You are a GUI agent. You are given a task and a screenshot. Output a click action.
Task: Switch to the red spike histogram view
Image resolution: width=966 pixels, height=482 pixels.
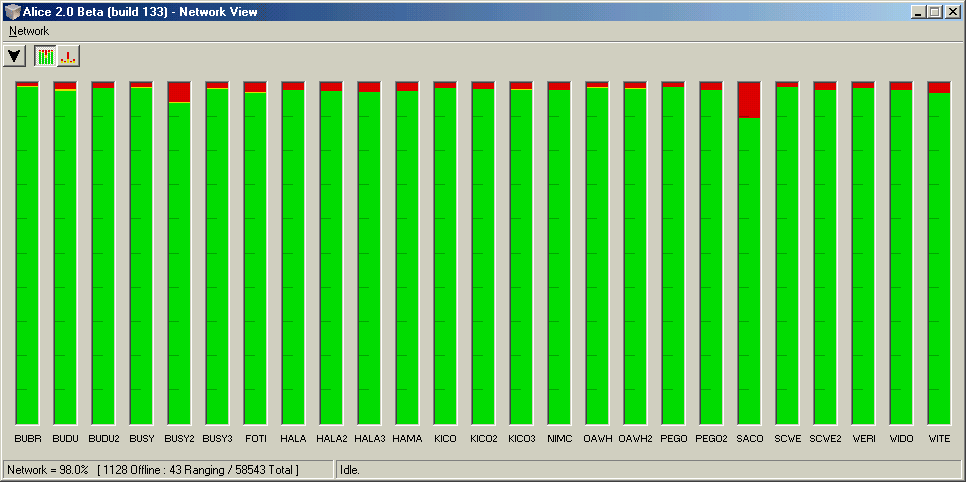click(x=68, y=56)
